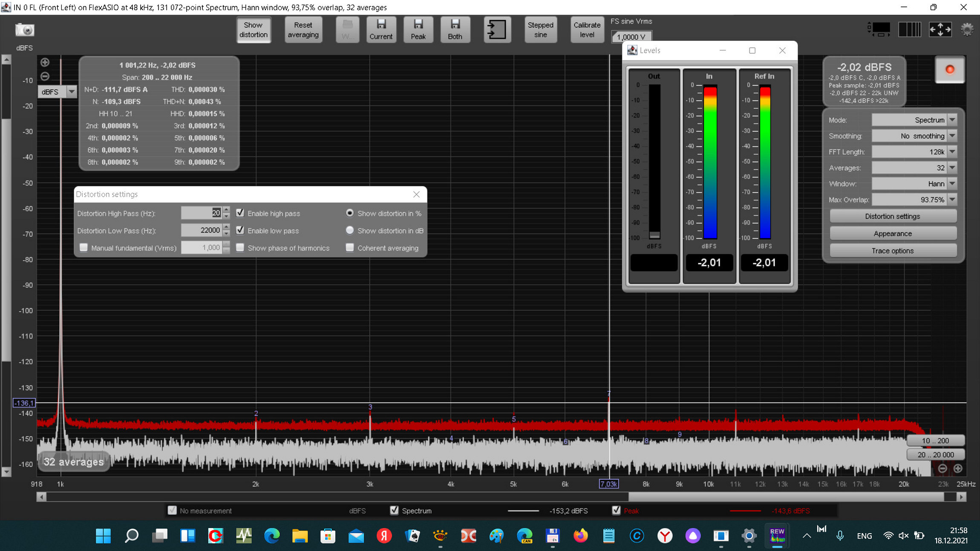The image size is (980, 551).
Task: Open RTA settings gear icon
Action: [x=967, y=29]
